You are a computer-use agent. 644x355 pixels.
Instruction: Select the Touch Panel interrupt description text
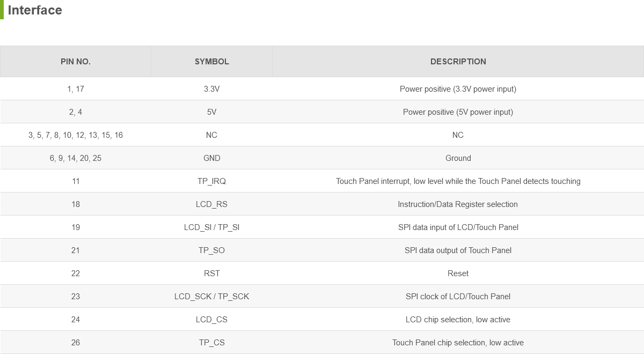pos(458,181)
